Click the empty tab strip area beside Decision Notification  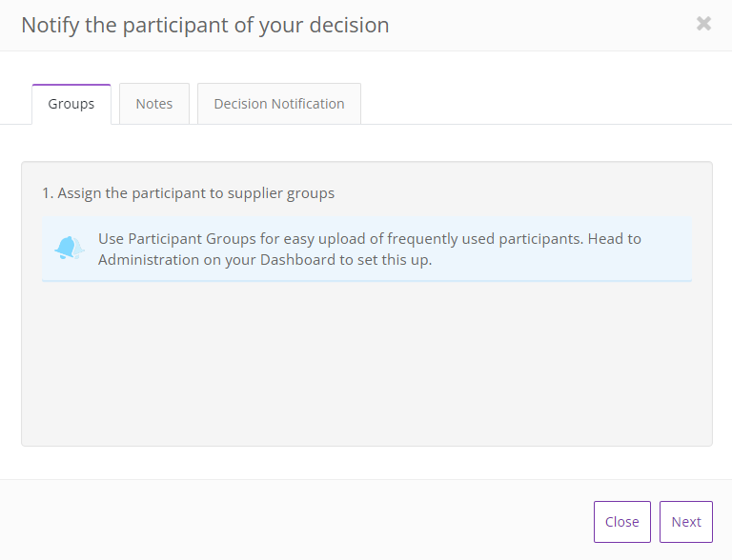(x=546, y=104)
